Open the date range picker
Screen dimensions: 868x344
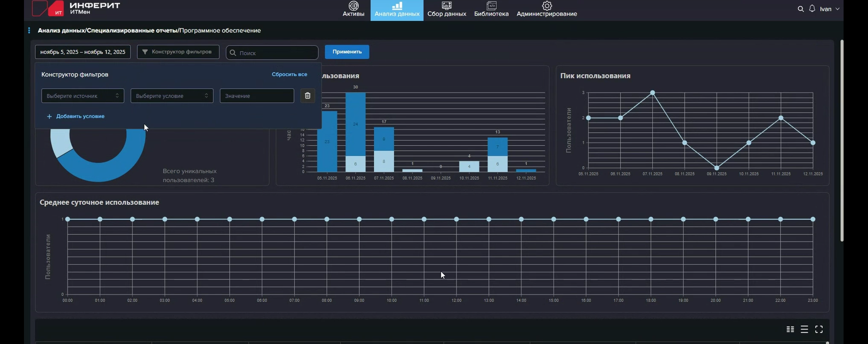[x=83, y=52]
